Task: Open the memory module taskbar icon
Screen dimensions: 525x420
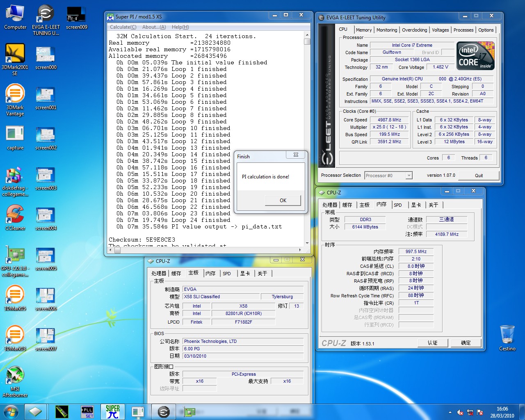Action: point(62,412)
